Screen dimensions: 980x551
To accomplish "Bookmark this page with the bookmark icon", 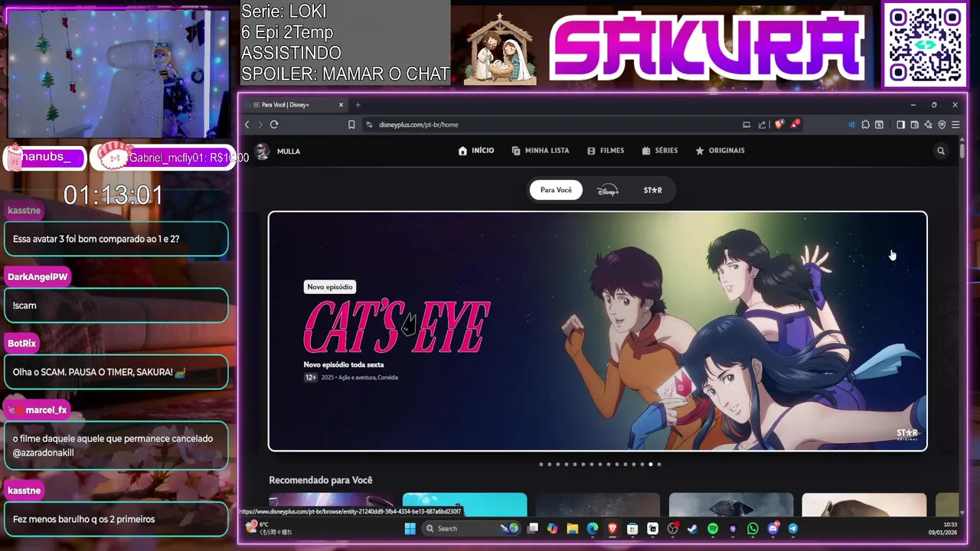I will 351,125.
